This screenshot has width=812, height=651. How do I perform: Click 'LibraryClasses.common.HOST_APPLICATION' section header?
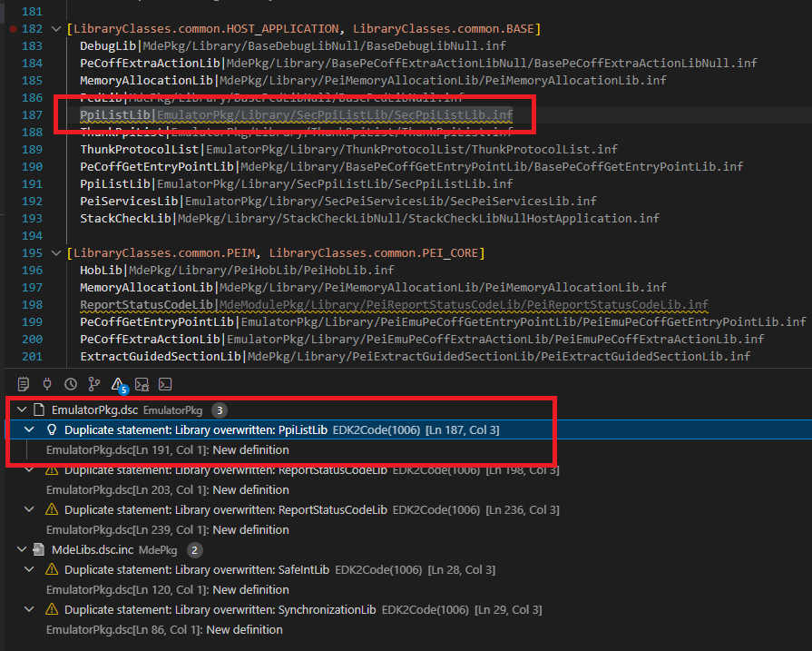(206, 29)
